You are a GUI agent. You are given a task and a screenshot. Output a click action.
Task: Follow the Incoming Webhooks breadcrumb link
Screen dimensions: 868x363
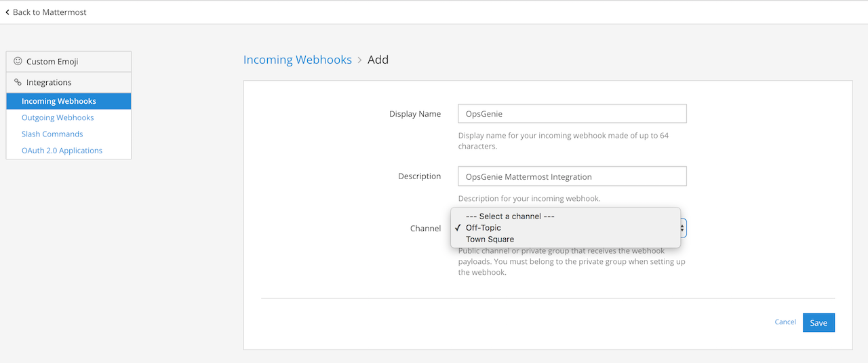298,60
